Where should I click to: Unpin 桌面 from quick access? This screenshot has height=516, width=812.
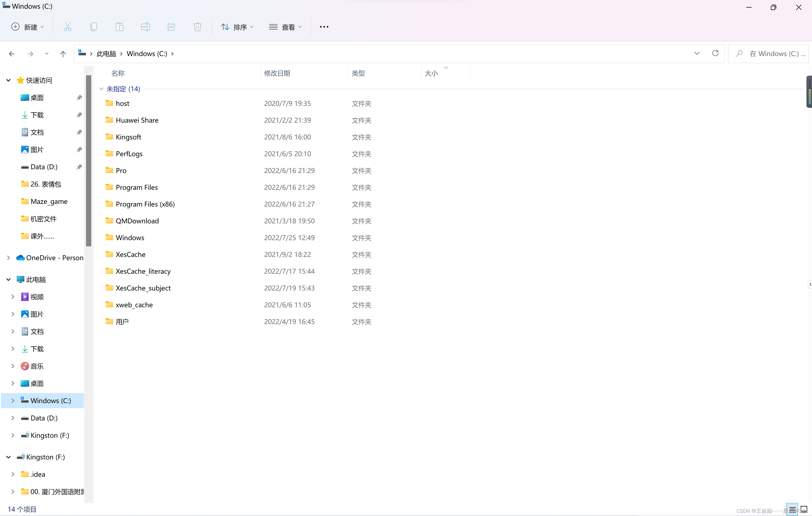pyautogui.click(x=79, y=97)
